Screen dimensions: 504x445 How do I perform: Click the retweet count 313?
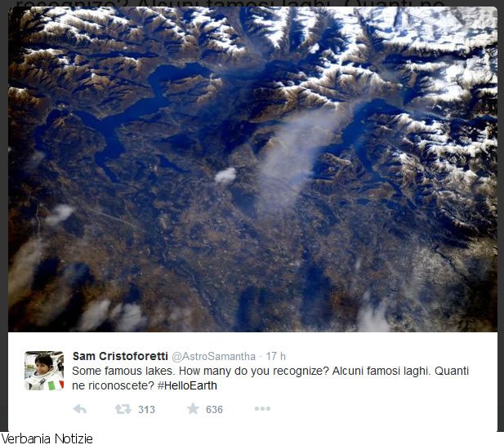click(146, 410)
